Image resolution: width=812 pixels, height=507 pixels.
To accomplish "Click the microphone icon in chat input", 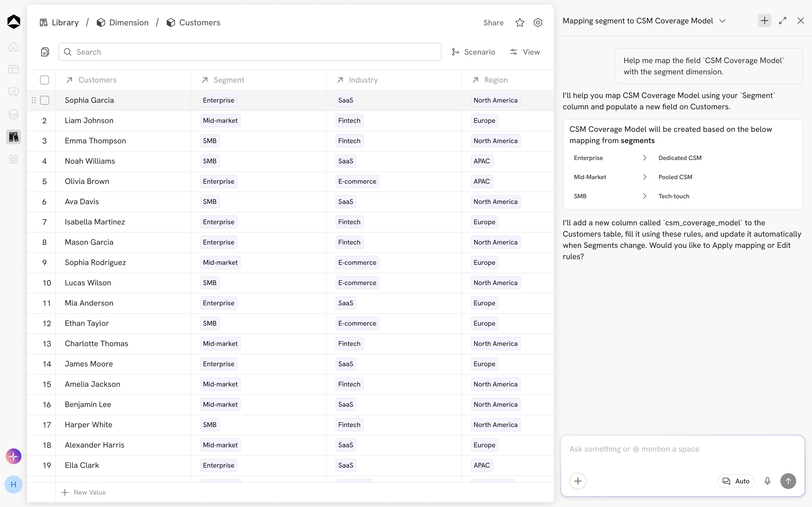I will tap(767, 481).
